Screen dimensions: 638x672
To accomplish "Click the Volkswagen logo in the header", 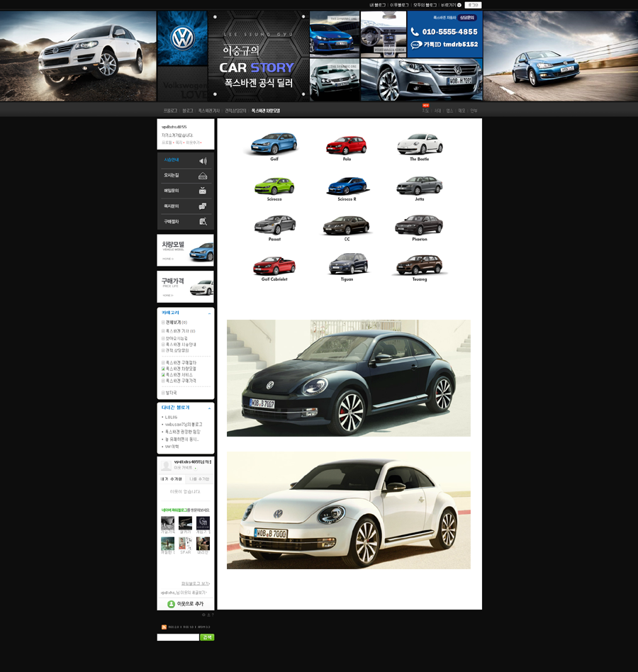I will coord(182,38).
